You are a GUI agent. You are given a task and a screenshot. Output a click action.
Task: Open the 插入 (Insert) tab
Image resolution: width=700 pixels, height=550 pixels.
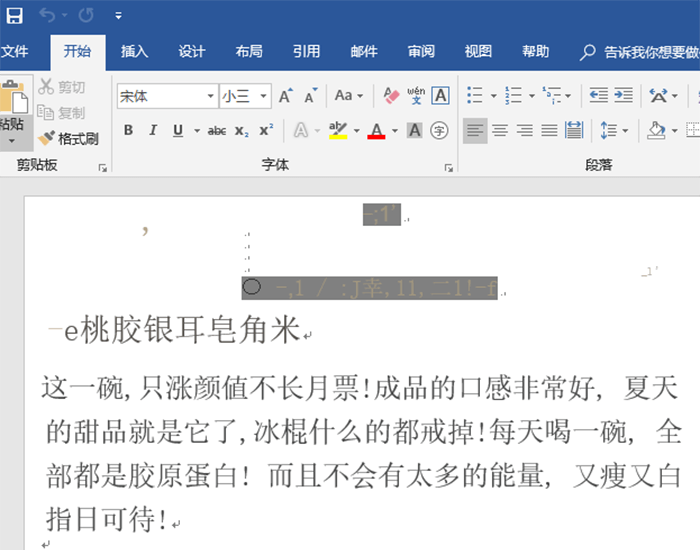134,52
